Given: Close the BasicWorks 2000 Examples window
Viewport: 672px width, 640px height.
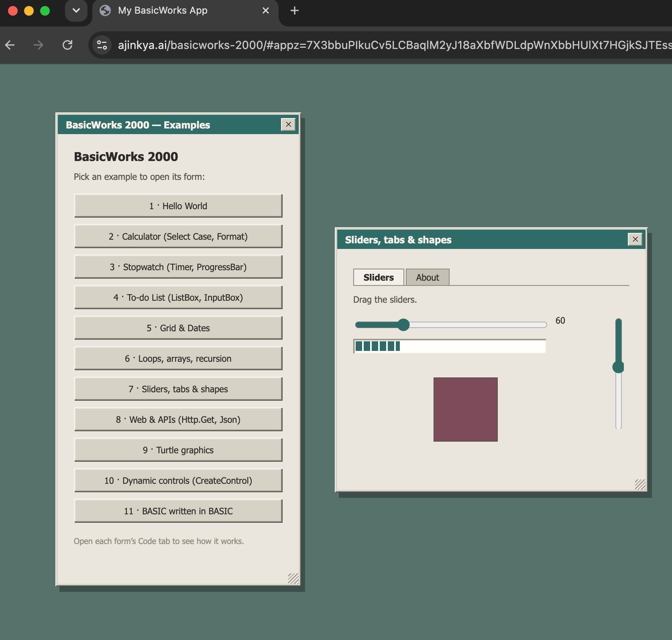Looking at the screenshot, I should pos(288,124).
